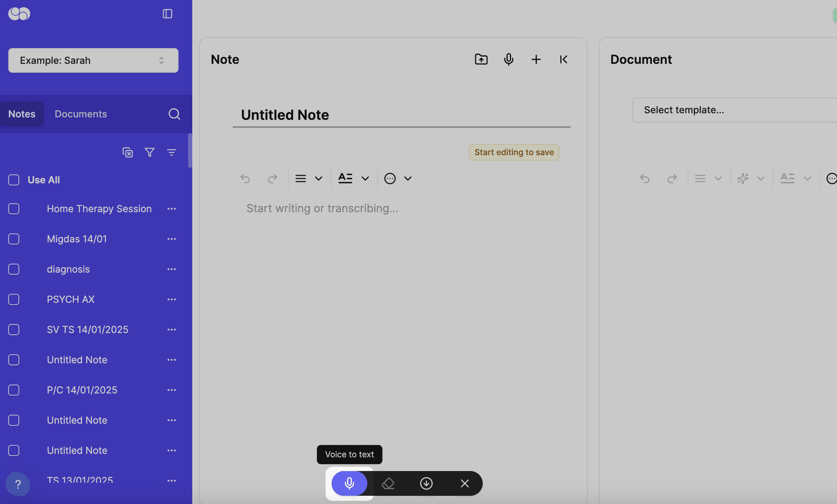
Task: Open options menu for PSYCH AX
Action: click(171, 300)
